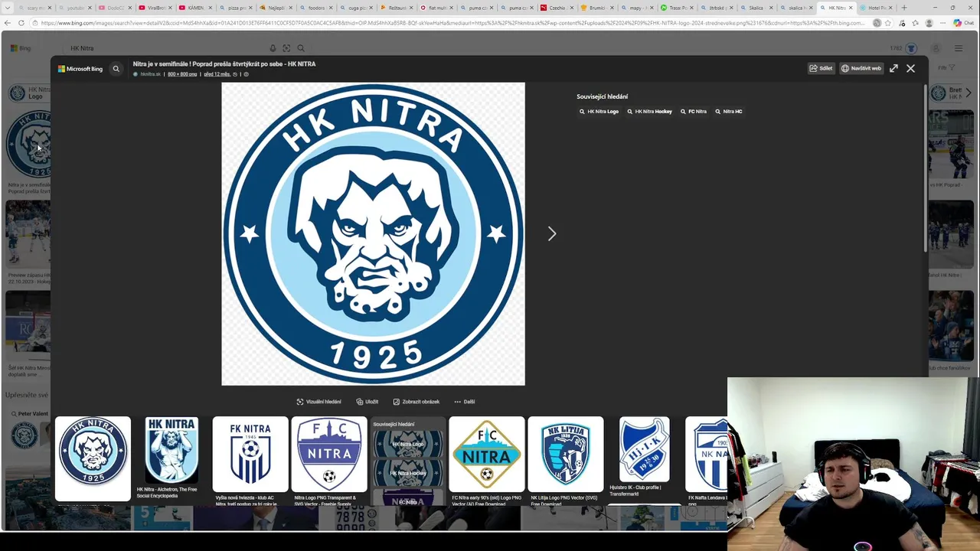Start Vizuální hledání visual search
980x551 pixels.
click(319, 402)
